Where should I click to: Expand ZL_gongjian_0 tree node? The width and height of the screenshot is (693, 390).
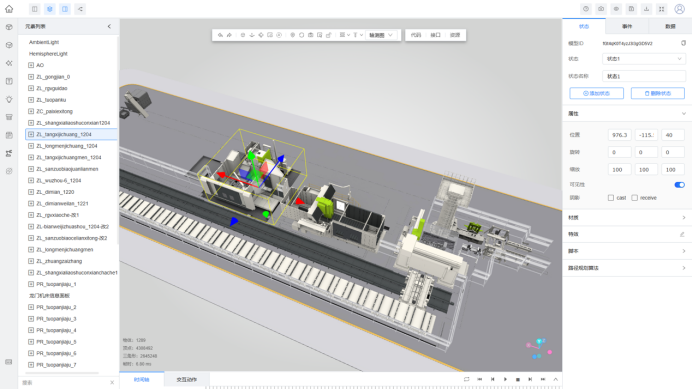coord(31,76)
